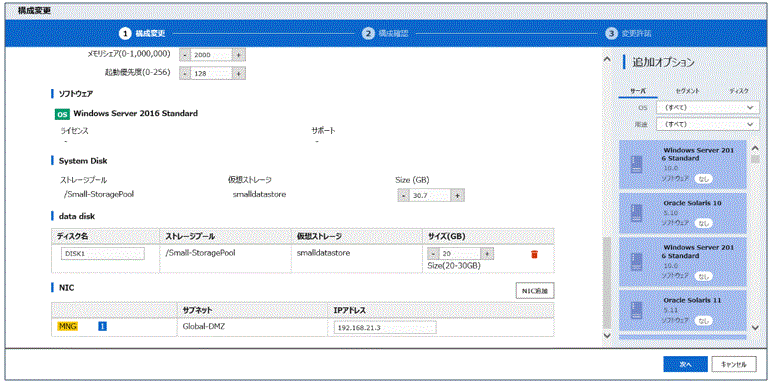The height and width of the screenshot is (386, 773).
Task: Switch to the ディスク tab
Action: (739, 91)
